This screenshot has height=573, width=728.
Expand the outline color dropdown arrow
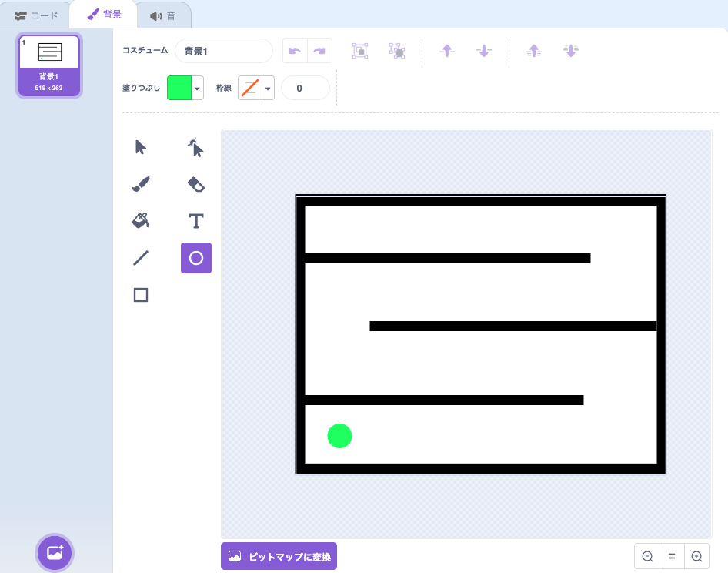pyautogui.click(x=268, y=89)
